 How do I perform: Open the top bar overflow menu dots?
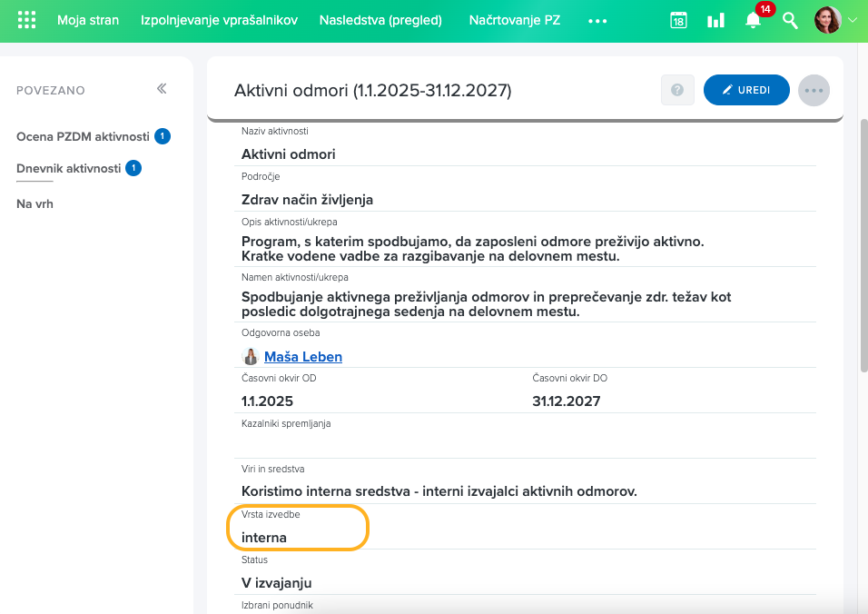click(x=597, y=20)
